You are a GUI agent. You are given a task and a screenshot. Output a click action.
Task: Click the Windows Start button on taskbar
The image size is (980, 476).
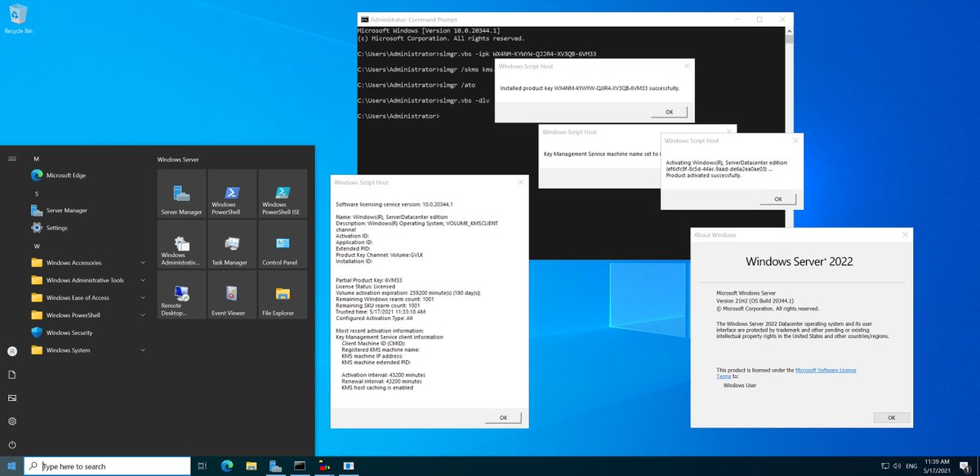click(12, 466)
